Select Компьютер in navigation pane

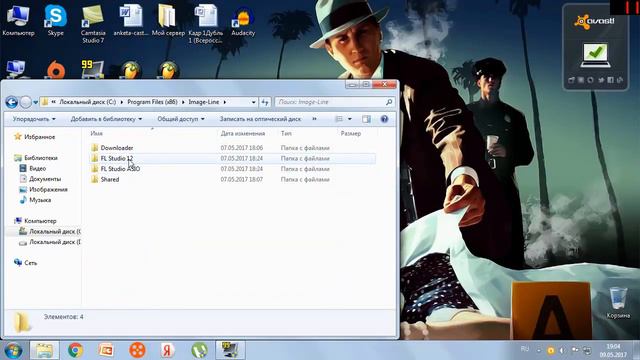click(40, 221)
